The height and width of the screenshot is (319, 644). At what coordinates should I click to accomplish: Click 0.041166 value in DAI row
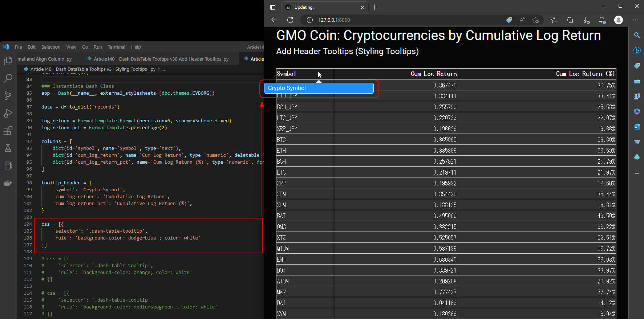(396, 303)
